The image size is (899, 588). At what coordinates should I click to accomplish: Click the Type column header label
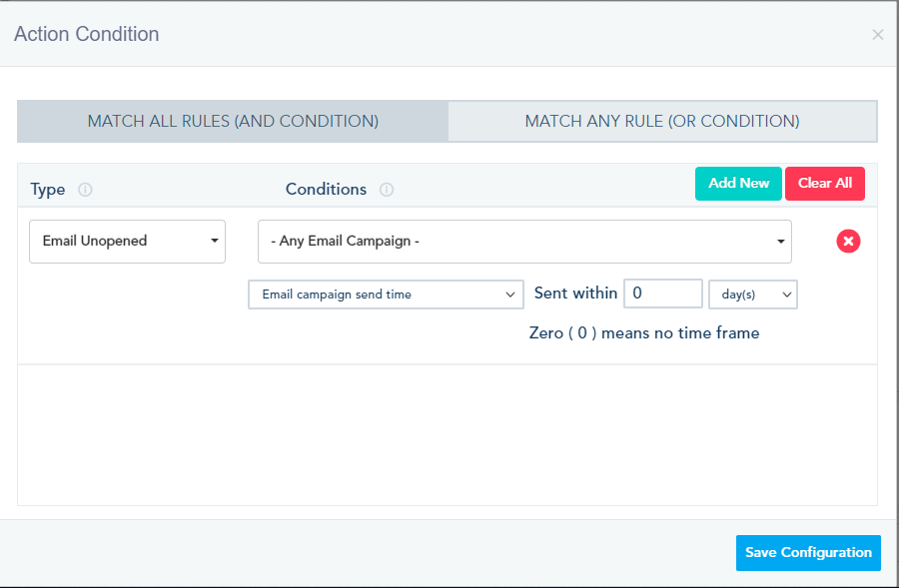click(48, 190)
